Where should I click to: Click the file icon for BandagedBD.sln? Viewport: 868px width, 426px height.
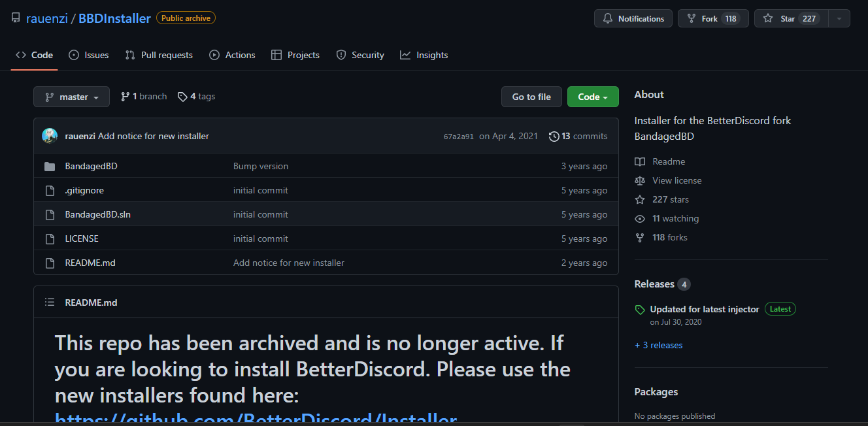click(x=50, y=215)
